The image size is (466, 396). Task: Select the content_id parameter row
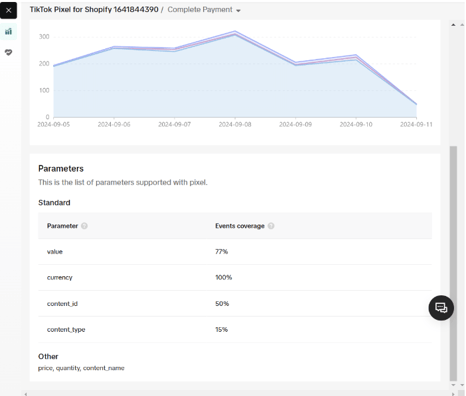click(235, 304)
